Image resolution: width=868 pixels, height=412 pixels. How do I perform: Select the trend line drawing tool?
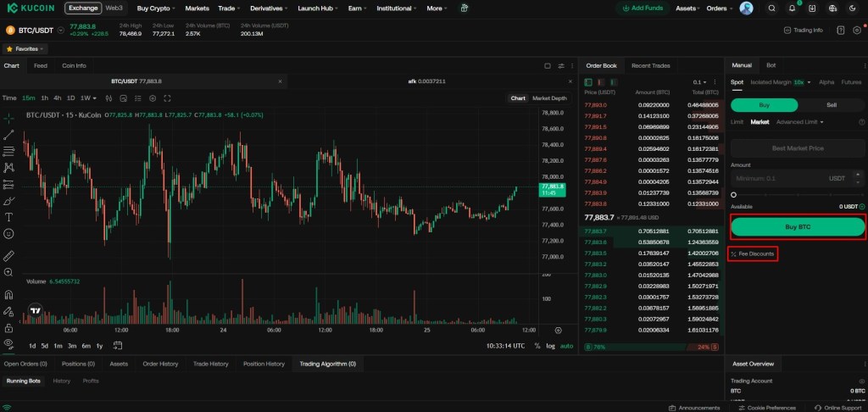(x=8, y=135)
